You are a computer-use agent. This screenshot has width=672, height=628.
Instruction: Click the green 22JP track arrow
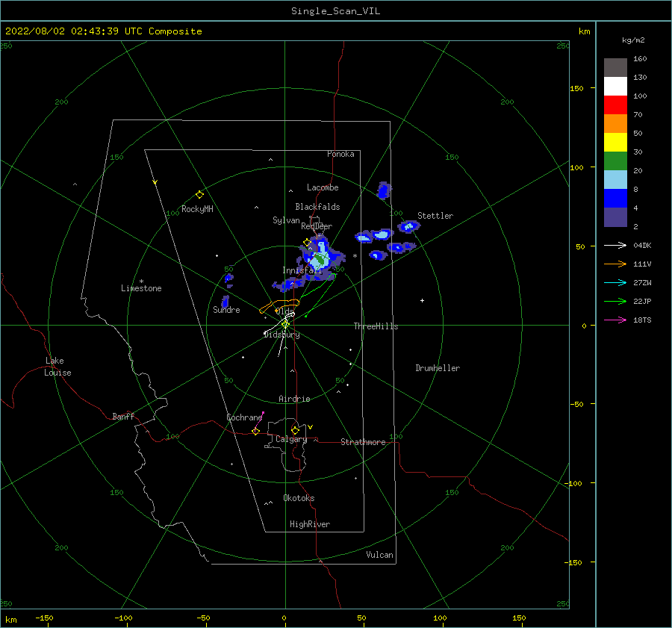(x=615, y=302)
